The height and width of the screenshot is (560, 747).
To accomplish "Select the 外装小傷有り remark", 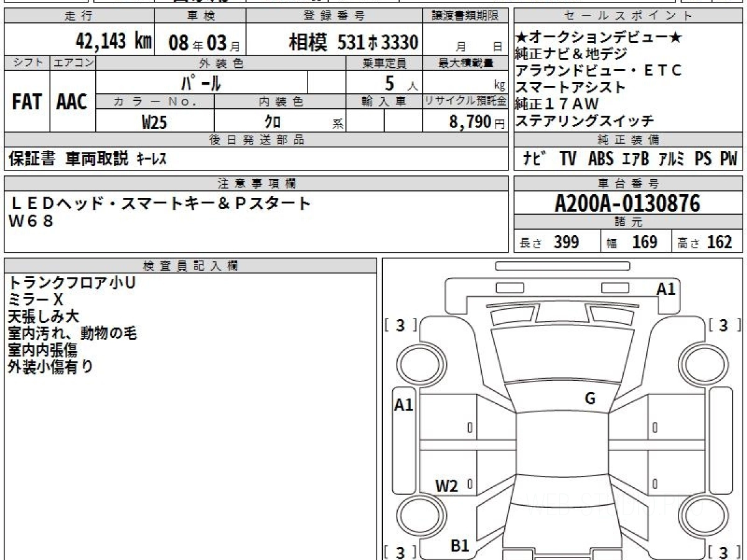I will (50, 366).
